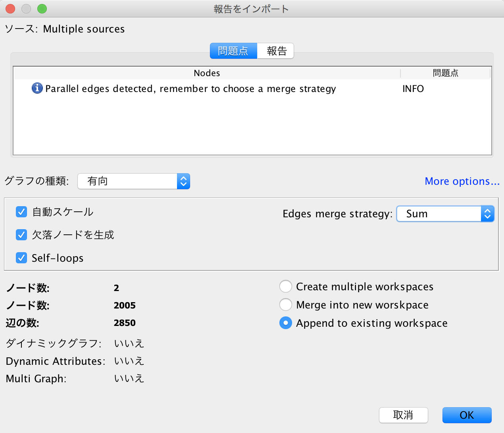Toggle the 自動スケール checkbox
504x433 pixels.
click(x=21, y=212)
